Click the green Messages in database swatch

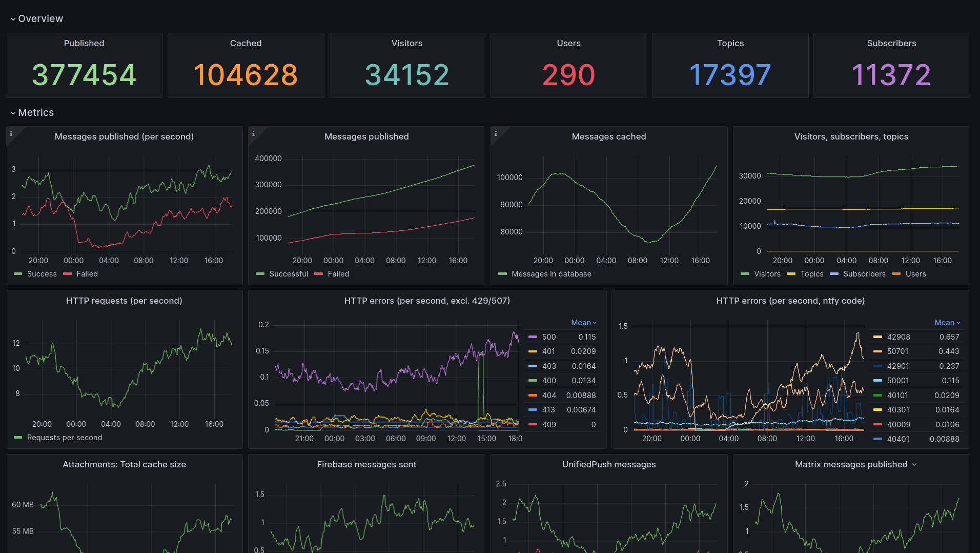click(x=502, y=274)
